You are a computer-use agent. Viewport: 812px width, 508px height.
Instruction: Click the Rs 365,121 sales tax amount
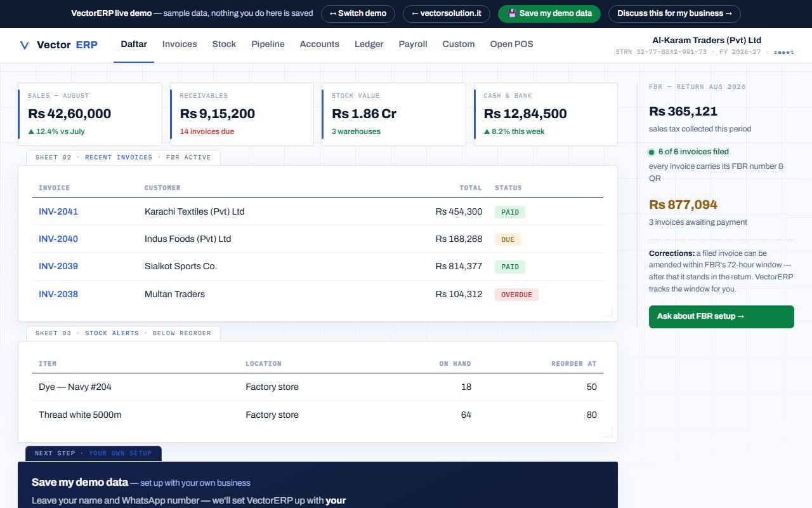[x=683, y=111]
